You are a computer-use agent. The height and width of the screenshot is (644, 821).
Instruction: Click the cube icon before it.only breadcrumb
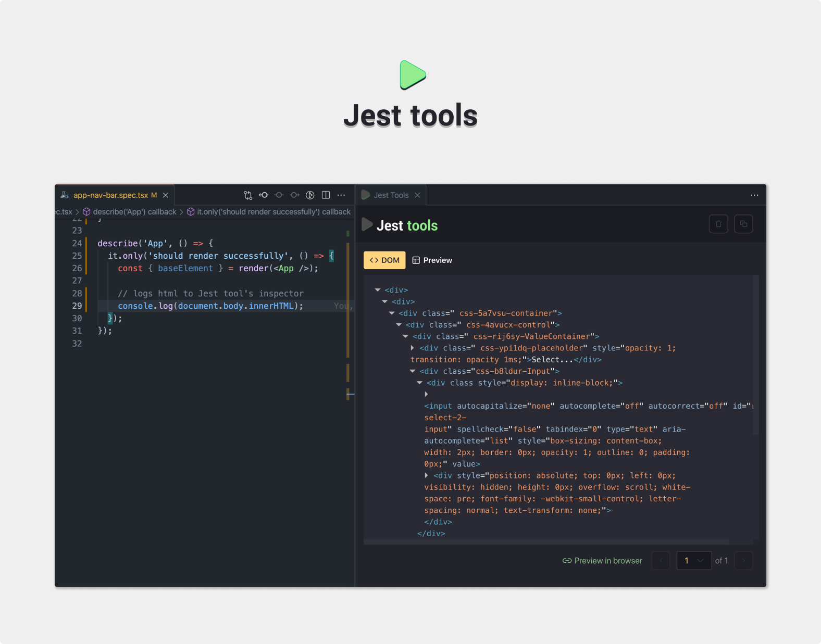click(x=191, y=212)
